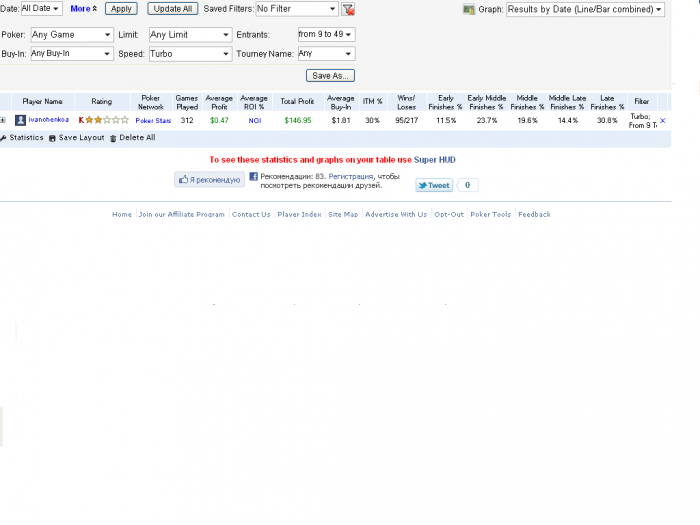The image size is (700, 525).
Task: Open the Player Index footer link
Action: (x=299, y=214)
